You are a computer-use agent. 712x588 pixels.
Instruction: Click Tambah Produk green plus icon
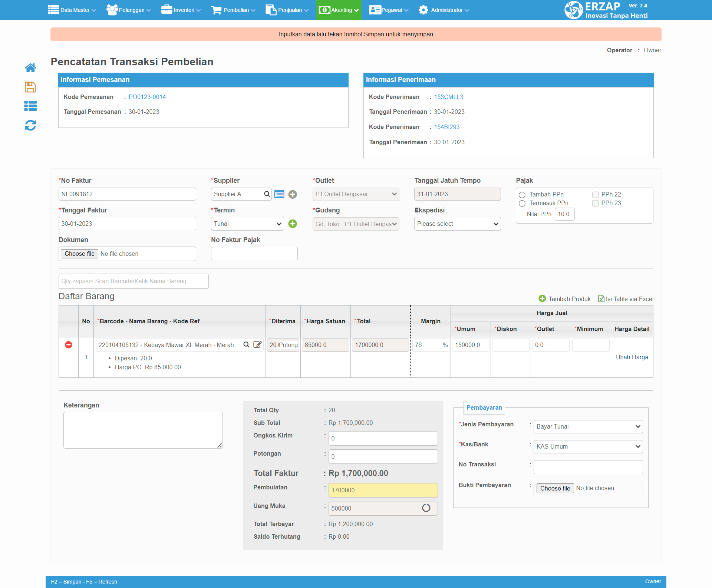[542, 298]
